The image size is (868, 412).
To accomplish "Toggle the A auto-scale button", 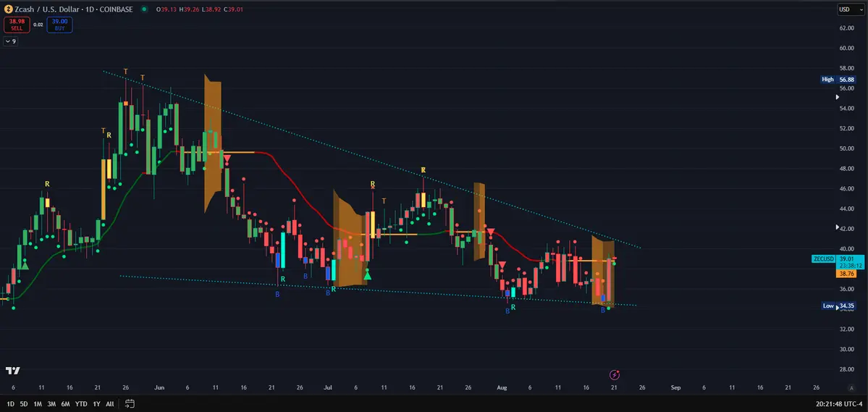I will (851, 387).
